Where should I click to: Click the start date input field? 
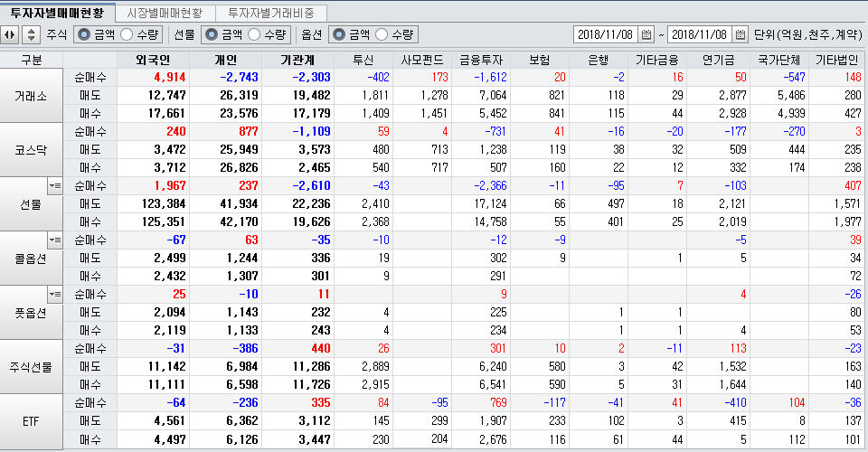pos(606,34)
